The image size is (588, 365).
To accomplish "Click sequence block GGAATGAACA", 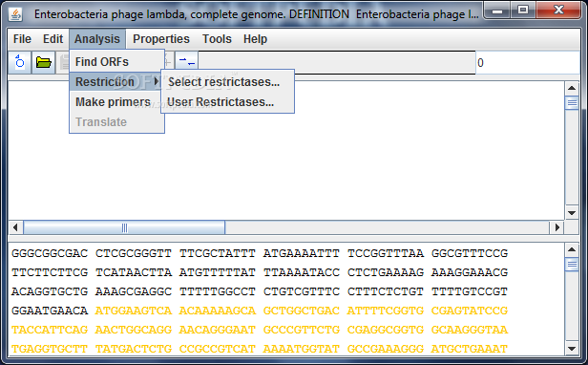I will pyautogui.click(x=50, y=311).
